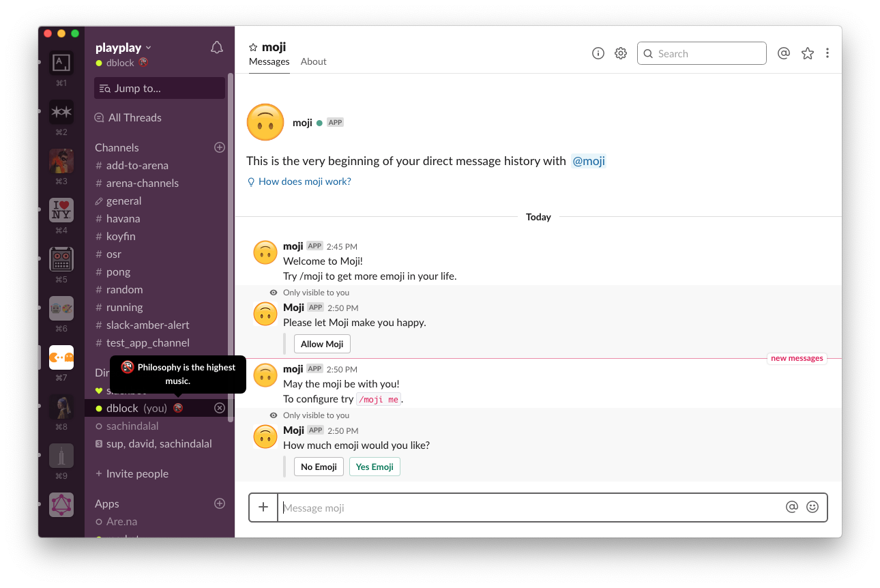Switch to the robot-face workspace
The height and width of the screenshot is (588, 880).
61,259
